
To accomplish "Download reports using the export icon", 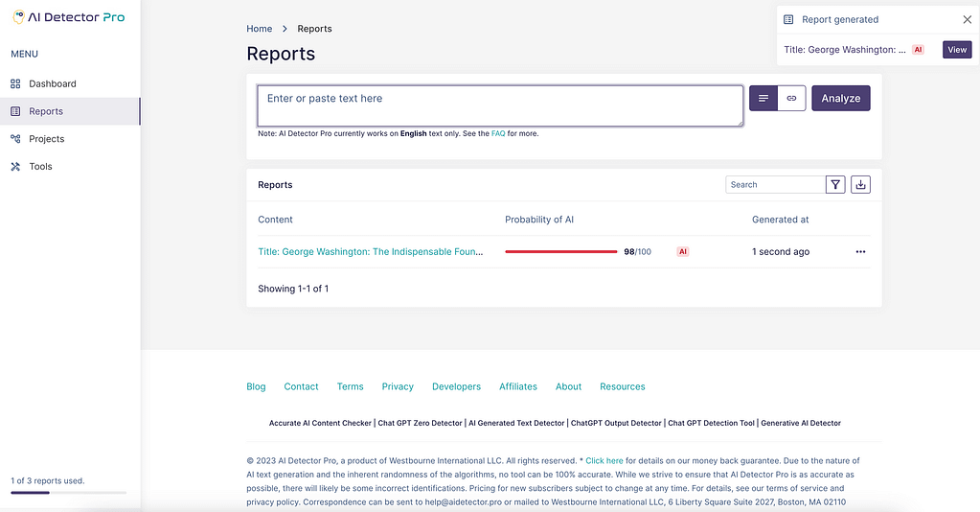I will 860,185.
